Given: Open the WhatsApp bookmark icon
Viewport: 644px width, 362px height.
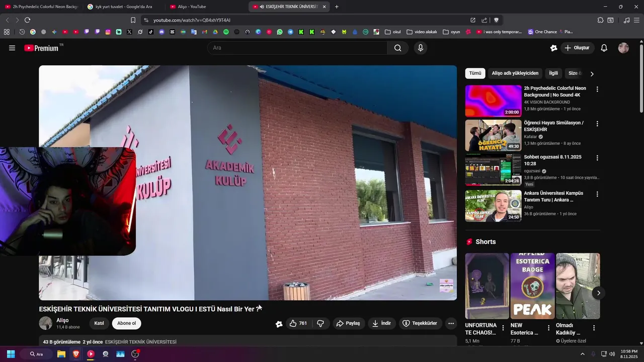Looking at the screenshot, I should pyautogui.click(x=280, y=32).
